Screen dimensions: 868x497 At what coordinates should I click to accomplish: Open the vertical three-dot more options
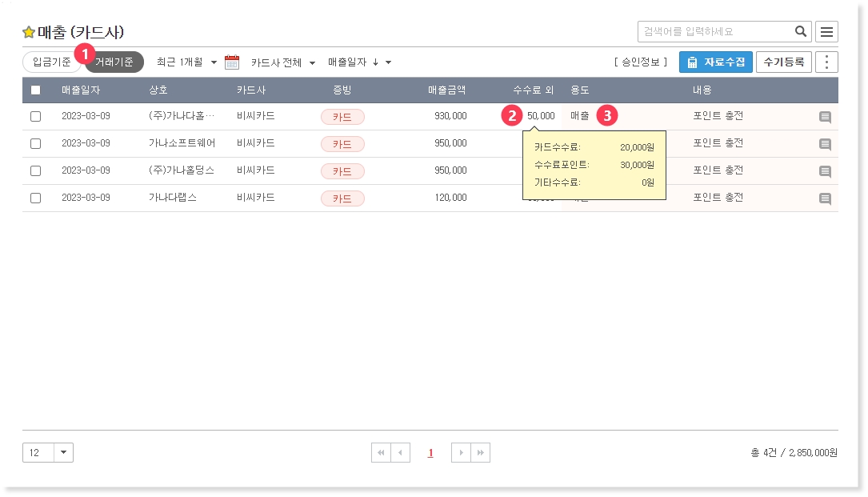point(826,62)
